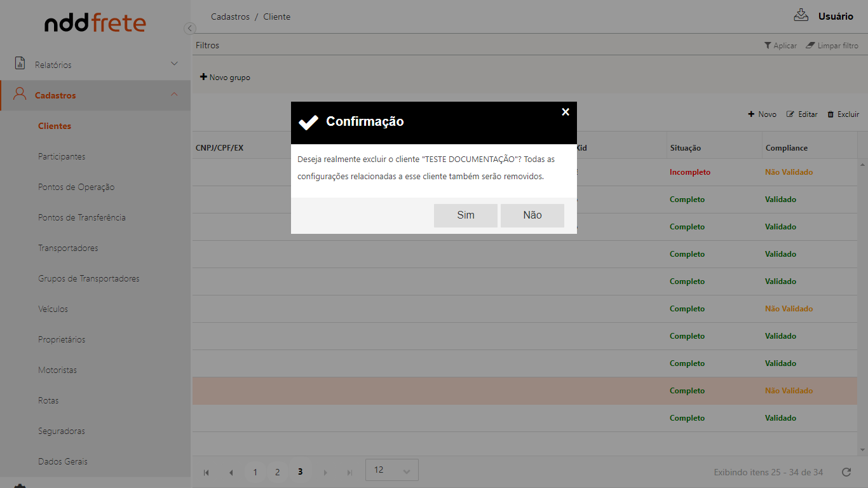Click the download inbox icon near Usuário

pos(801,15)
